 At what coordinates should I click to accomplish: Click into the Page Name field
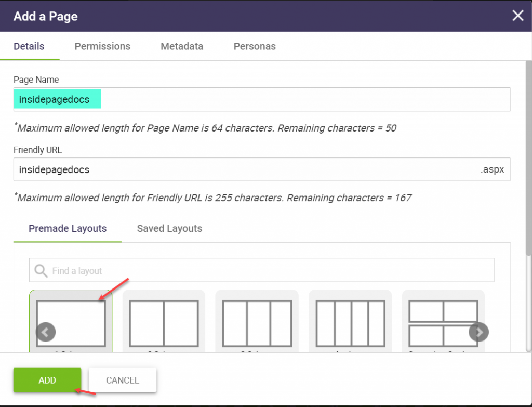[301, 99]
